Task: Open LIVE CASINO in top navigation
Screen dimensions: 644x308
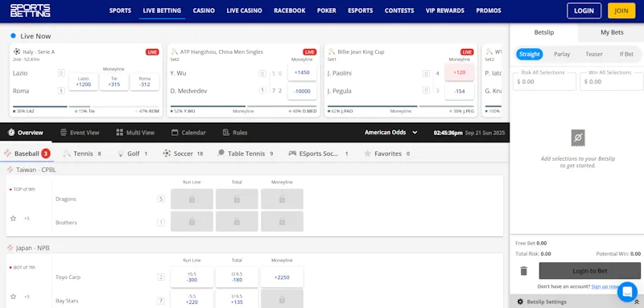Action: 245,10
